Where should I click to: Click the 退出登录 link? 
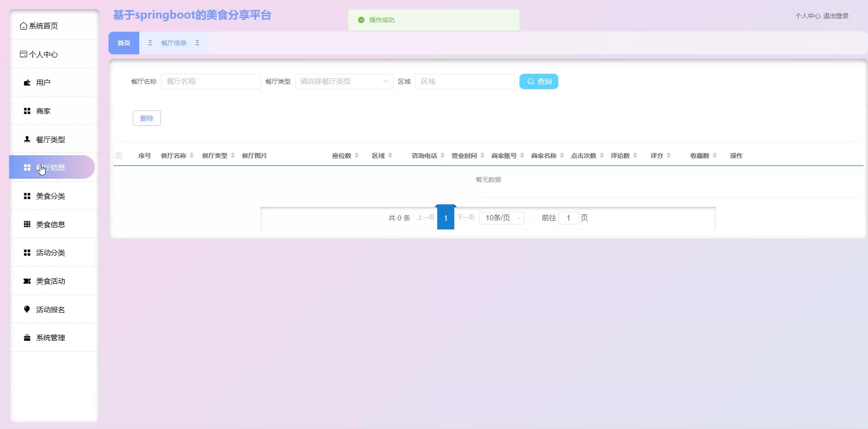835,16
